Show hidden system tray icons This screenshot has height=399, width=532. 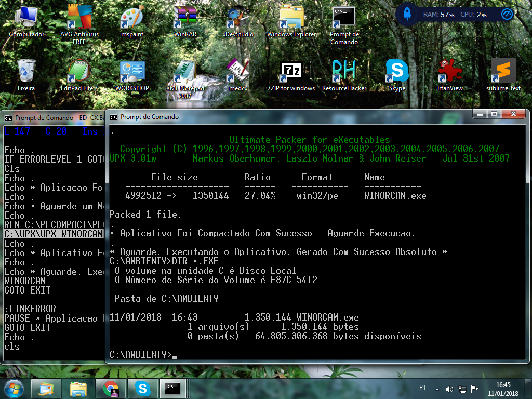[437, 389]
